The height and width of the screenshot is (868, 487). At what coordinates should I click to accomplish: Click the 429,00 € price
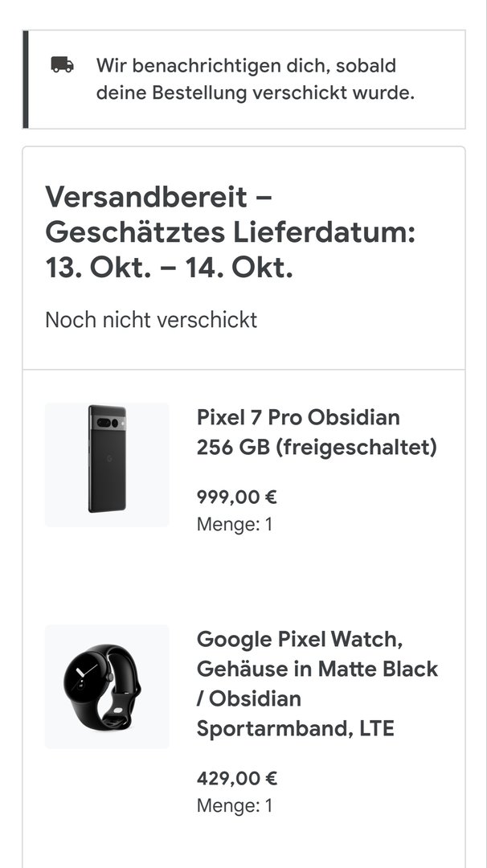coord(236,778)
